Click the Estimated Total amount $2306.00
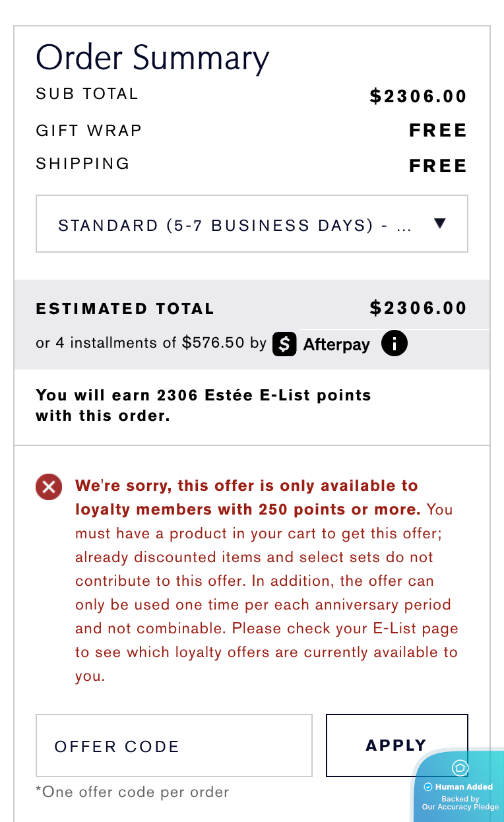This screenshot has width=504, height=822. click(x=418, y=308)
